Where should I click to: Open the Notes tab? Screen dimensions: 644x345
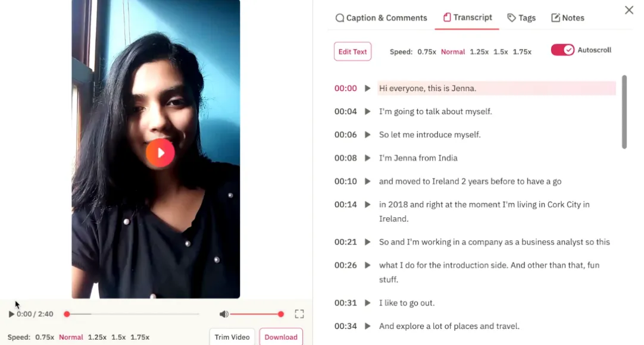click(568, 18)
